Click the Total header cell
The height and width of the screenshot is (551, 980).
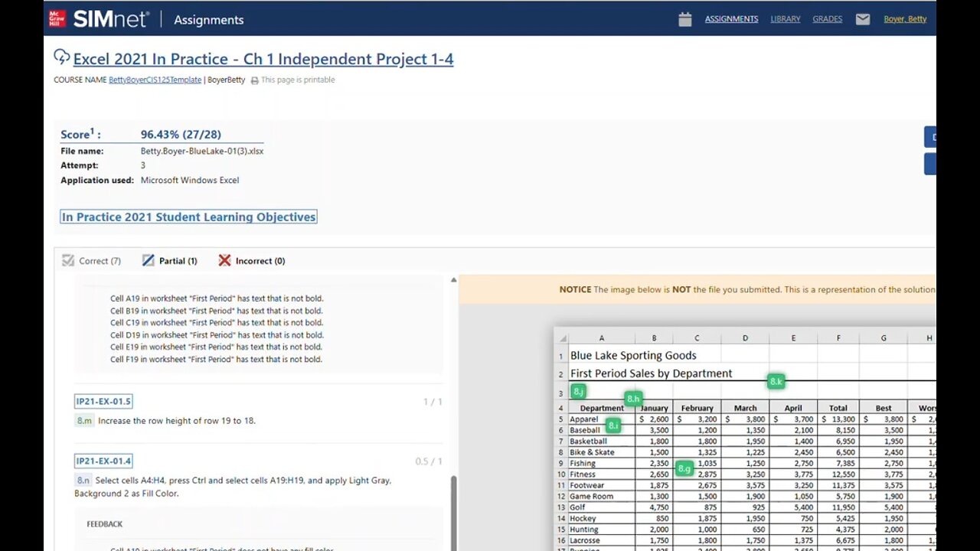838,408
